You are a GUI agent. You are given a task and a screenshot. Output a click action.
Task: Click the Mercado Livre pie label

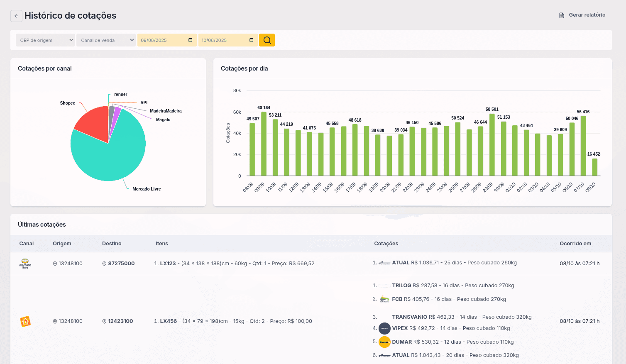(x=147, y=189)
